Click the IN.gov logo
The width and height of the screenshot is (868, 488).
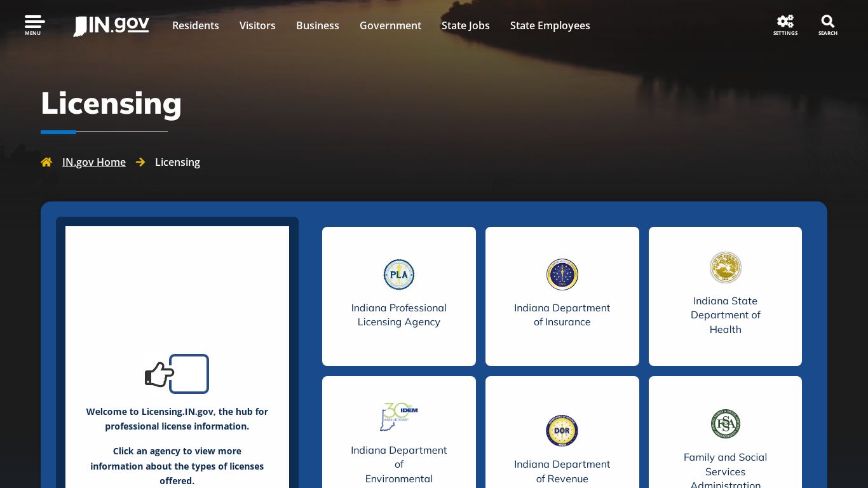tap(111, 25)
